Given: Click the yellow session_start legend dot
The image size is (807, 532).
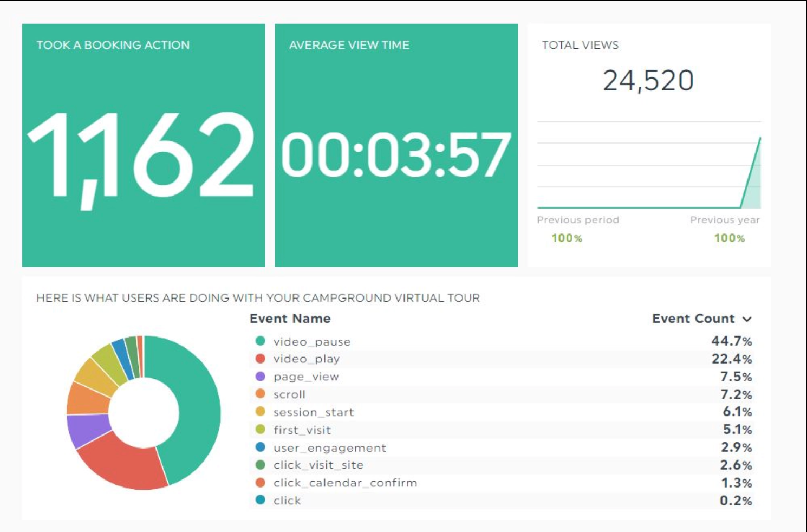Looking at the screenshot, I should point(261,412).
